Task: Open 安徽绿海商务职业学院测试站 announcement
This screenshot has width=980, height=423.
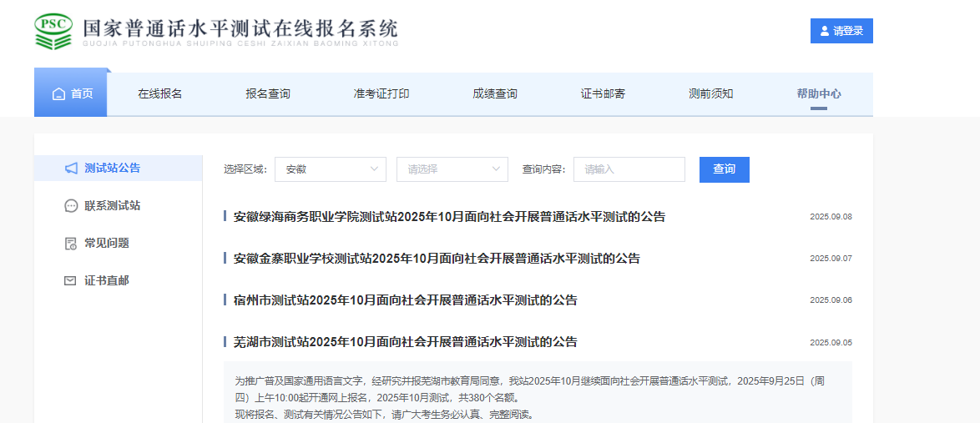Action: 449,217
